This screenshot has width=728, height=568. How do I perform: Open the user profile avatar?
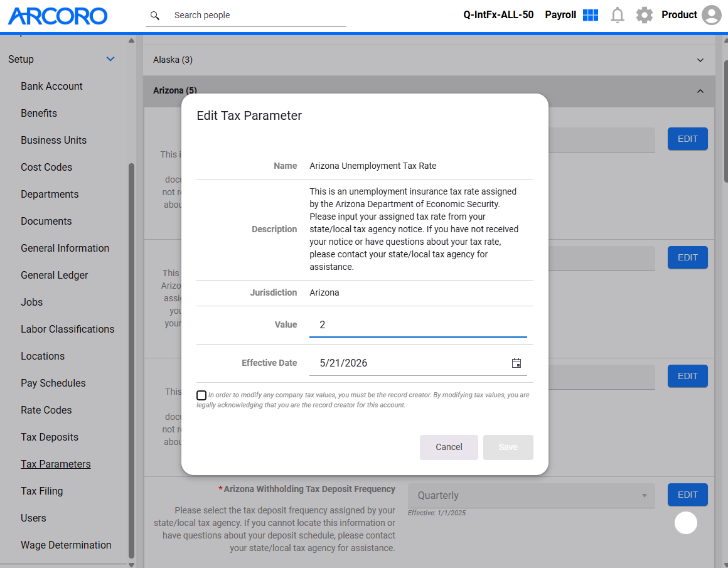(x=711, y=15)
